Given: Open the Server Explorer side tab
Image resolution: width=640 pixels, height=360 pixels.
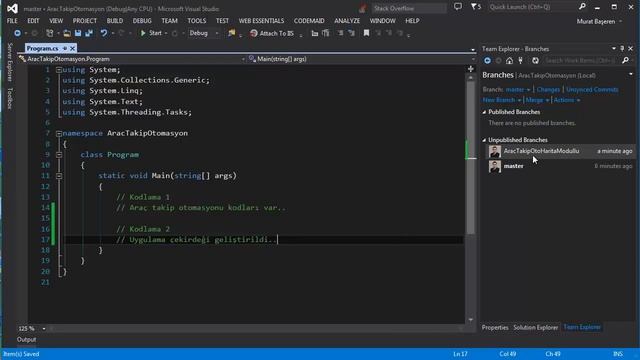Looking at the screenshot, I should 10,62.
